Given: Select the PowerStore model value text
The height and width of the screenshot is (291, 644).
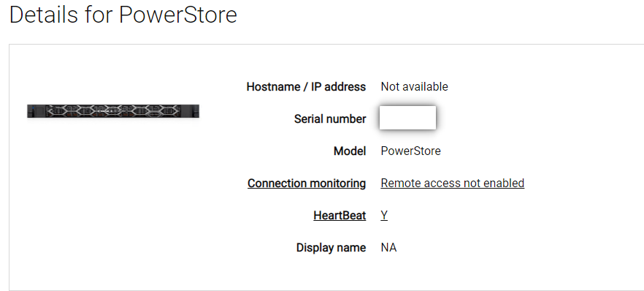Looking at the screenshot, I should [410, 151].
